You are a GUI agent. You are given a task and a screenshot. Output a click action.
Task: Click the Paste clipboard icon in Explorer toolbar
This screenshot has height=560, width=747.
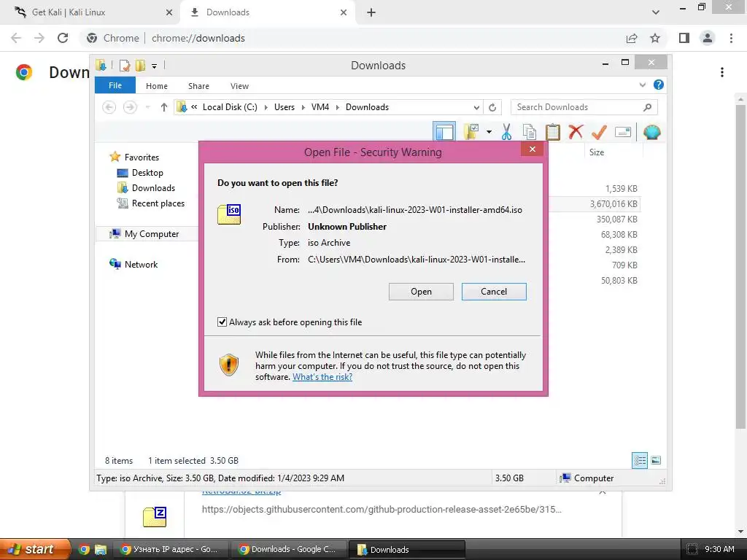pos(553,132)
